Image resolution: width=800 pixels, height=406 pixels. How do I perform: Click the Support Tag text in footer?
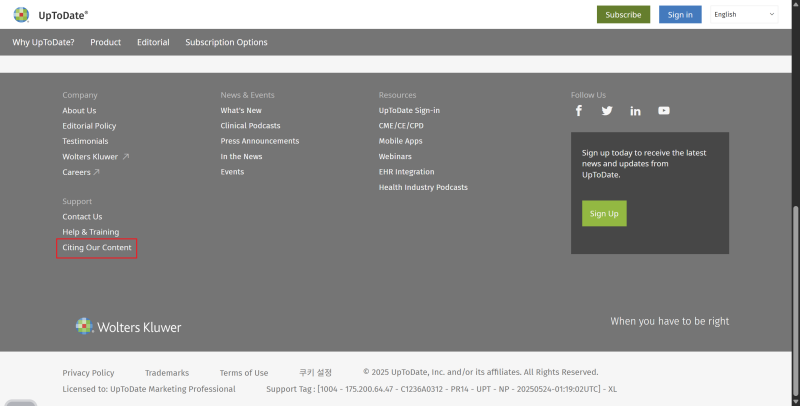coord(441,389)
